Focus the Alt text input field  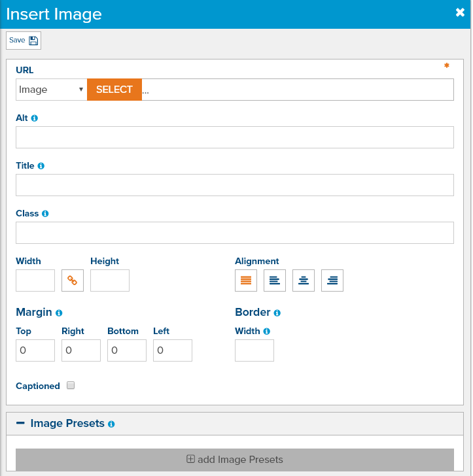click(234, 137)
